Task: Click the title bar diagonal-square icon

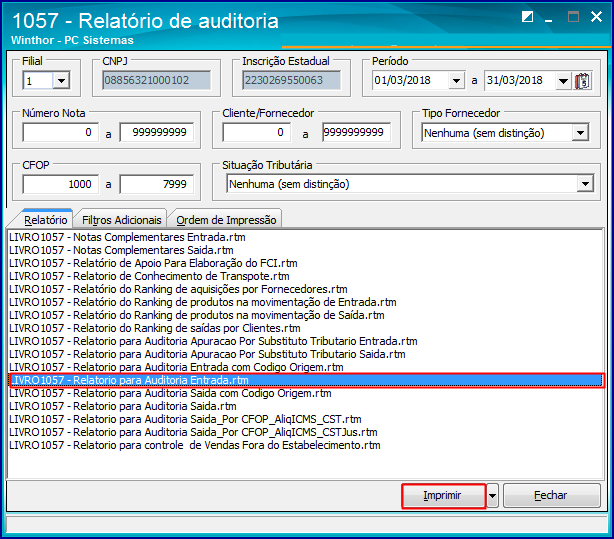Action: pos(527,17)
